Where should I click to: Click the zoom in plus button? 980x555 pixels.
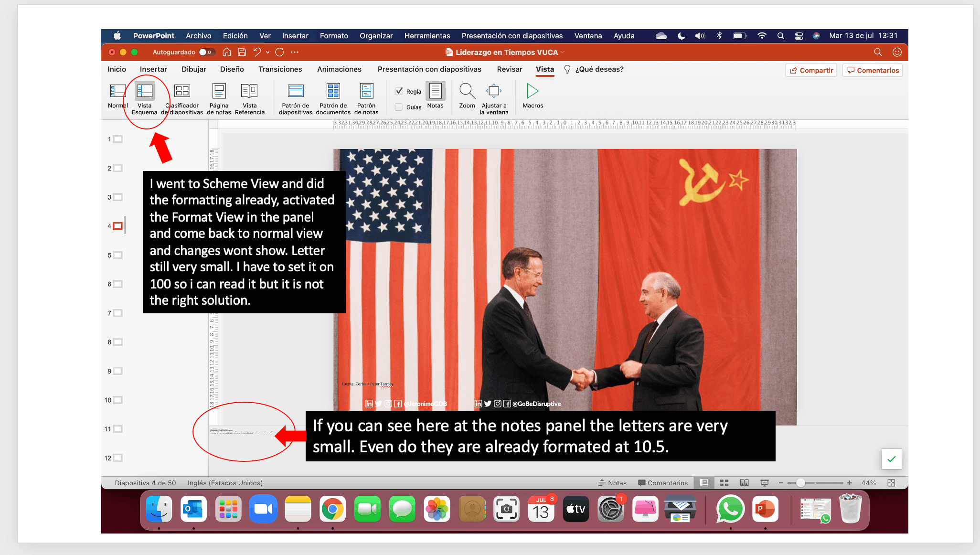(x=850, y=483)
